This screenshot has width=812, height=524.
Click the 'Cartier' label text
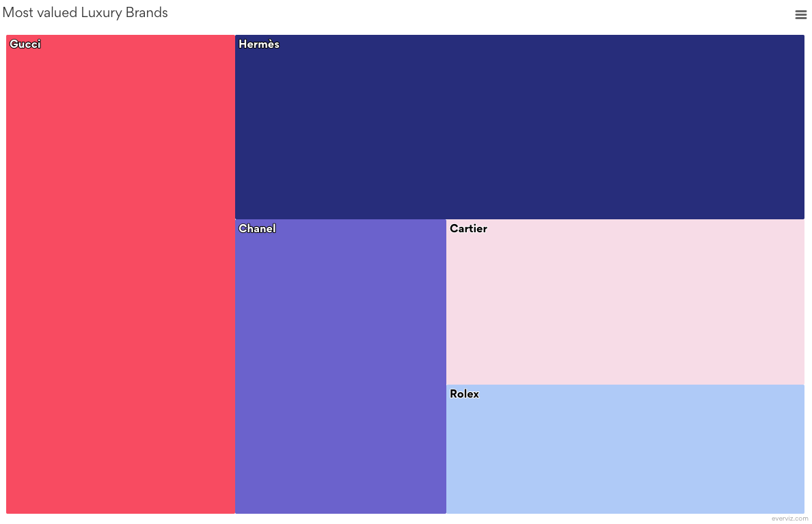pyautogui.click(x=468, y=228)
